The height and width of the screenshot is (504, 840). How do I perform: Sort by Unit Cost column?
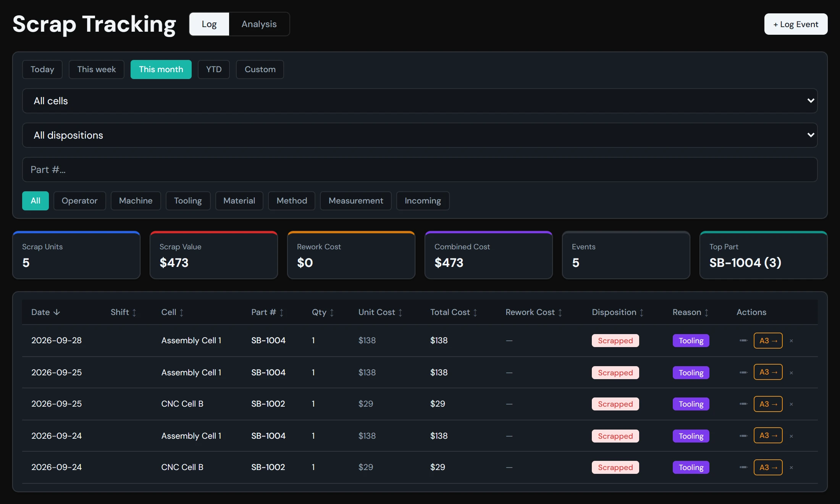pos(380,312)
